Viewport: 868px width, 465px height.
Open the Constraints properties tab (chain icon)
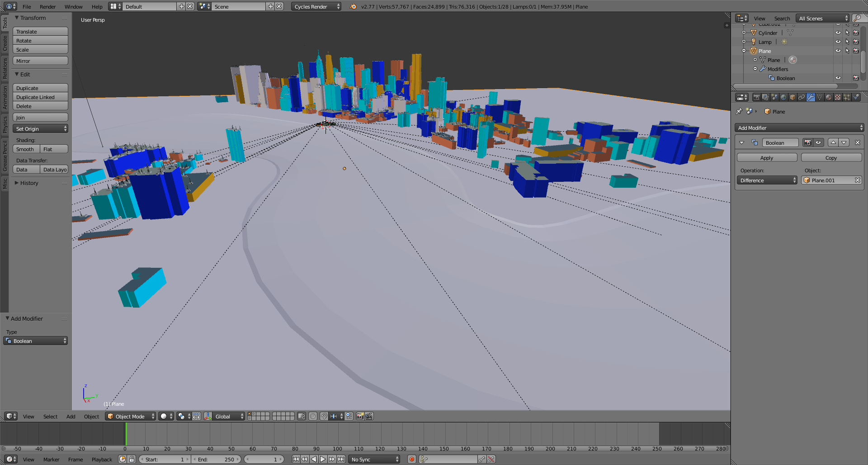802,97
